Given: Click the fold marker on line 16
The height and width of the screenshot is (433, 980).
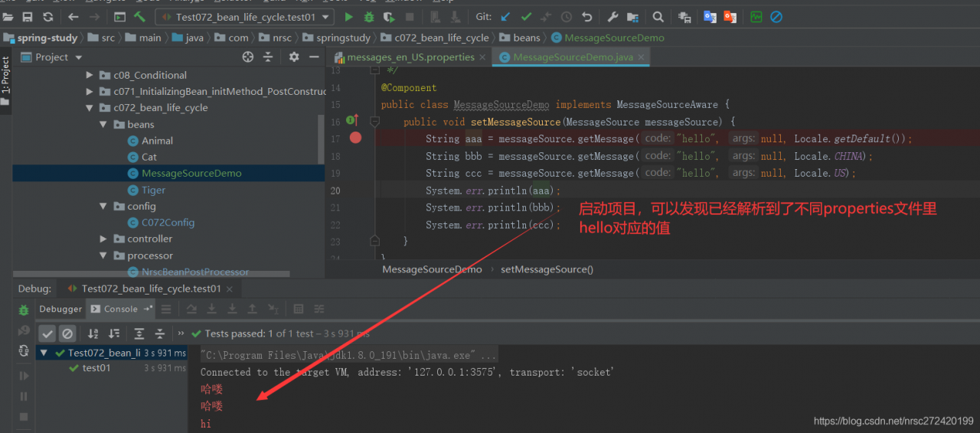Looking at the screenshot, I should tap(374, 121).
